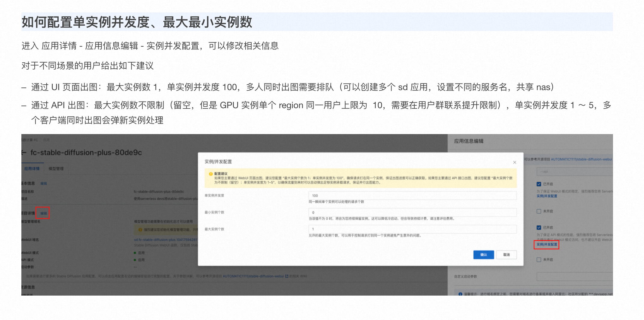Go back using arrow beside fc-stable-diffusion-plus-80de9c
Image resolution: width=644 pixels, height=320 pixels.
tap(24, 153)
